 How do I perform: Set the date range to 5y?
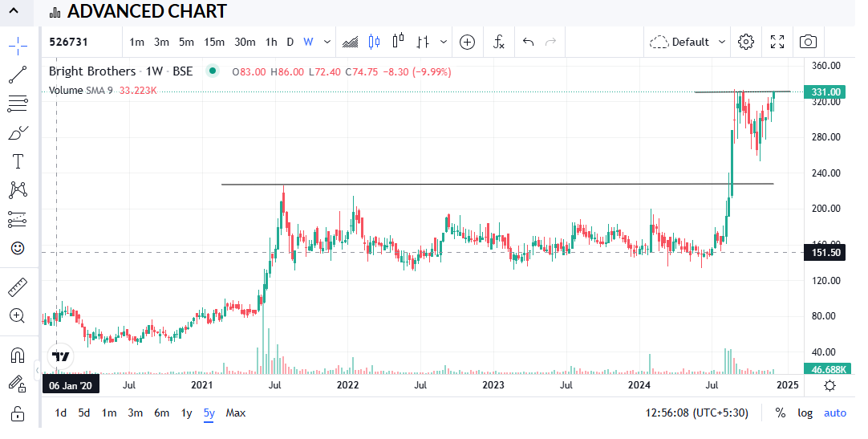209,413
